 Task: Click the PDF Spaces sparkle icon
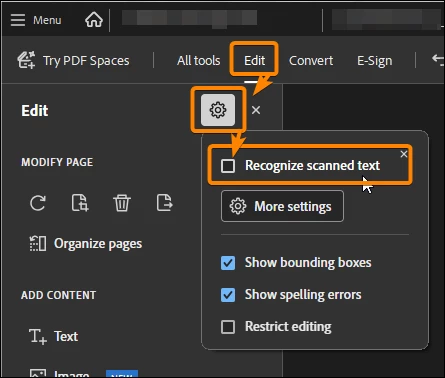[26, 60]
